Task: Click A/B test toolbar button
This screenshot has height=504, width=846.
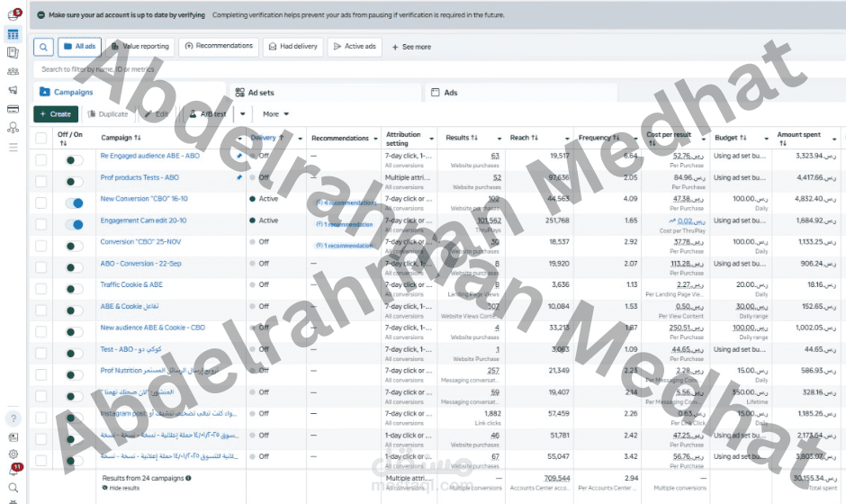Action: coord(208,114)
